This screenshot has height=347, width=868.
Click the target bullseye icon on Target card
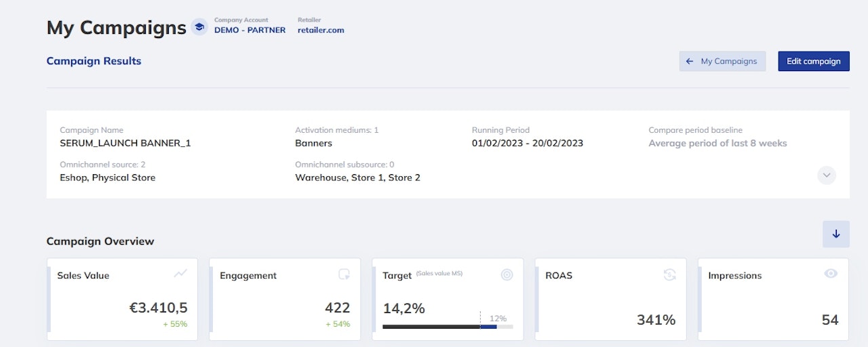507,274
